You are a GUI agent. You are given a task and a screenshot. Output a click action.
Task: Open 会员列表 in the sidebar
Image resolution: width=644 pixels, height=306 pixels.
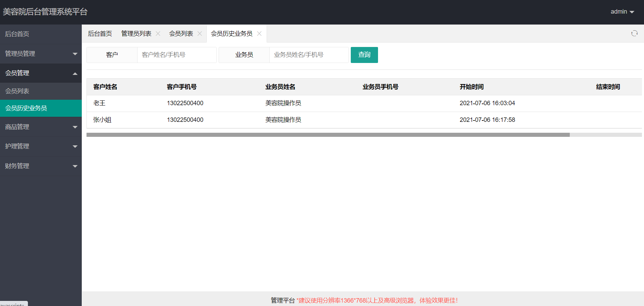click(41, 91)
